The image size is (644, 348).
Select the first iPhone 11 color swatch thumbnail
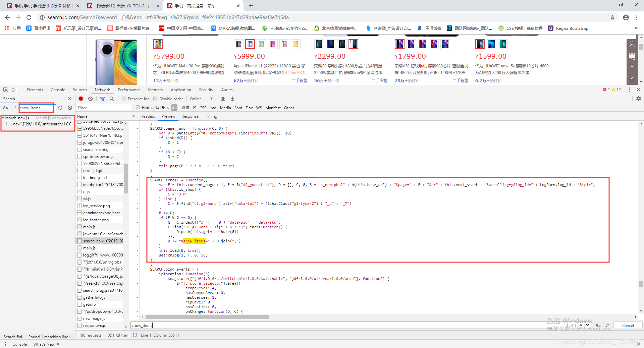coord(239,44)
